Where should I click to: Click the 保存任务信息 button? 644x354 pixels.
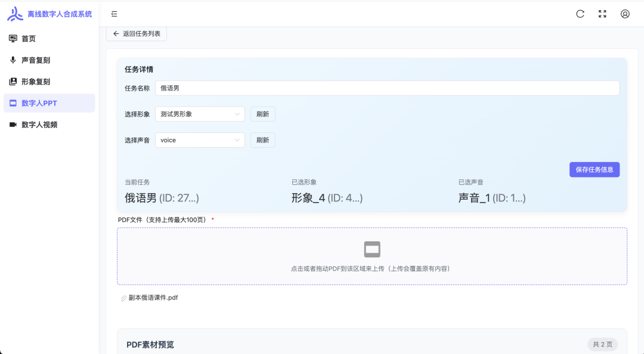pos(594,169)
